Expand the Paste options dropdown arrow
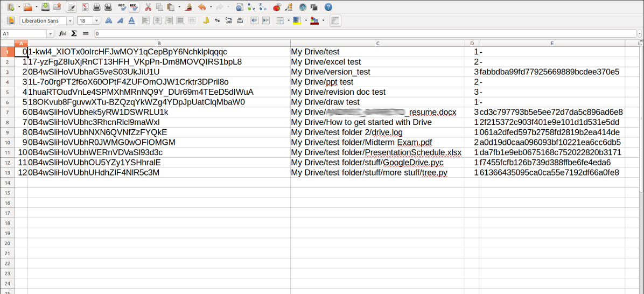The image size is (644, 294). click(x=179, y=7)
